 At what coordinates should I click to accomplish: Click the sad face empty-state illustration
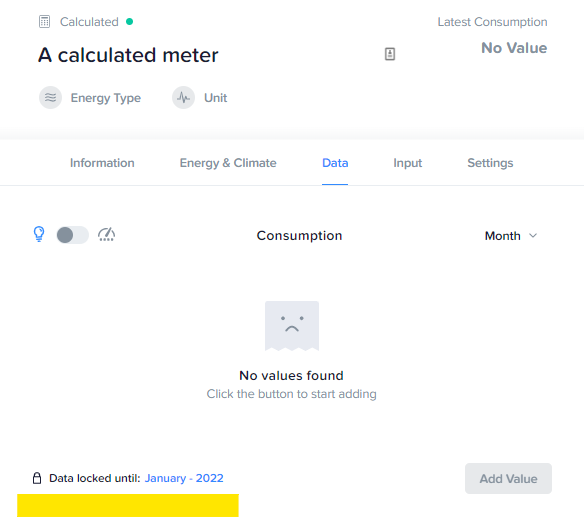[x=292, y=326]
